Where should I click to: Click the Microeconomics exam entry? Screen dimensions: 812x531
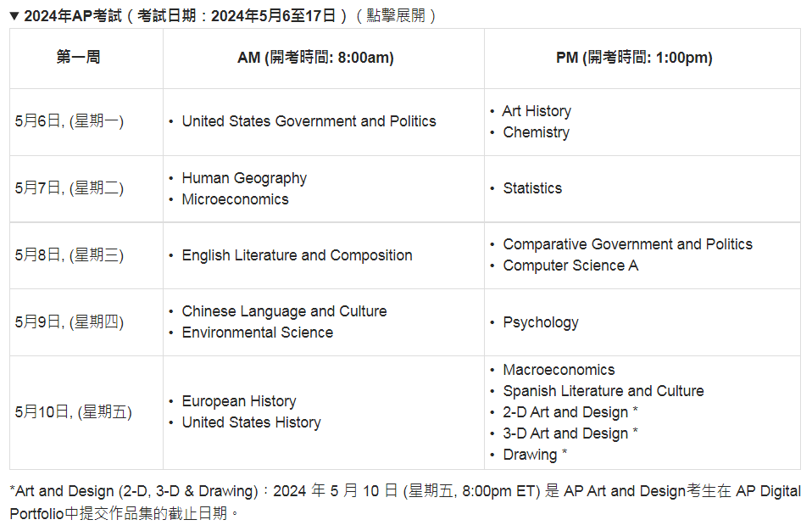235,199
